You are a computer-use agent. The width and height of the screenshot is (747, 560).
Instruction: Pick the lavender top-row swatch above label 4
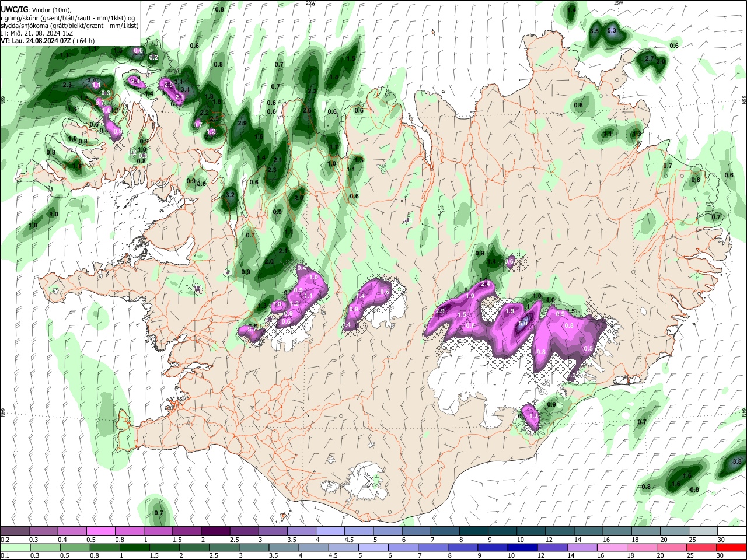[x=330, y=531]
